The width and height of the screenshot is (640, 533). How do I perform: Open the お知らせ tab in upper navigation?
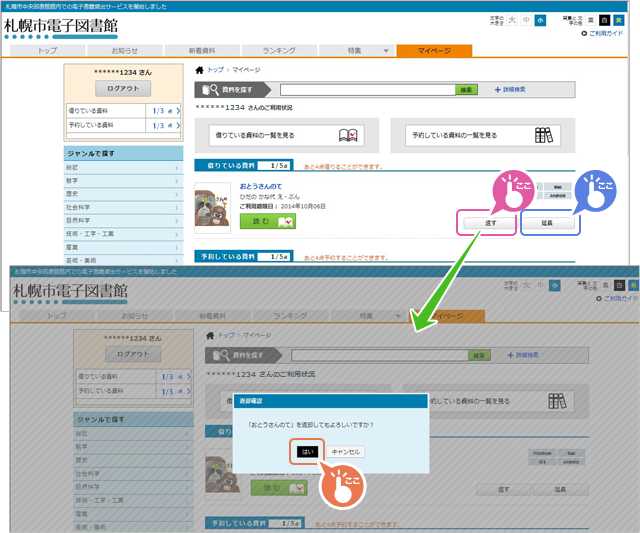pyautogui.click(x=125, y=51)
